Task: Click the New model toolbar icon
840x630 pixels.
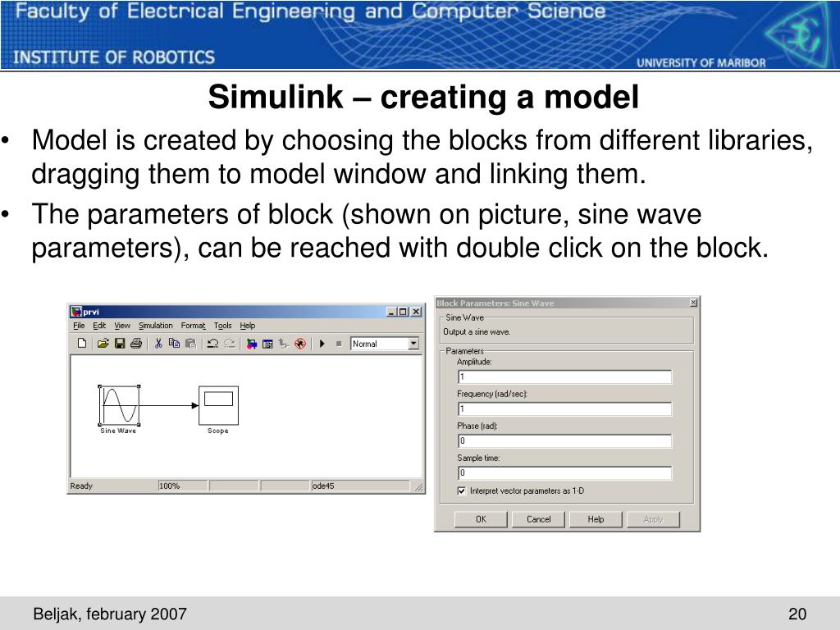Action: (82, 344)
